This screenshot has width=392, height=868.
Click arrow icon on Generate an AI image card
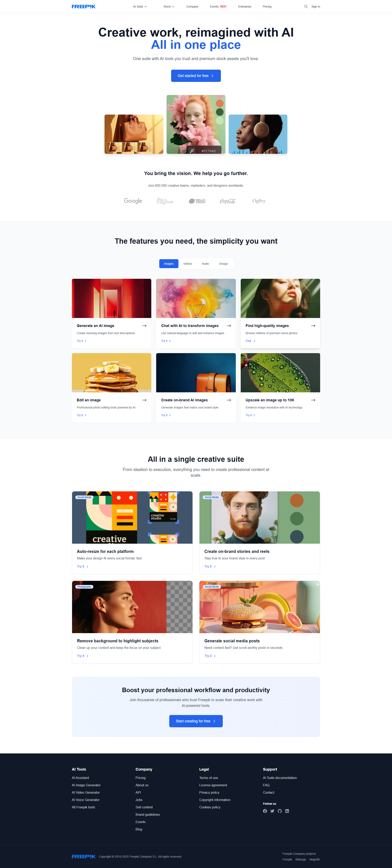144,326
